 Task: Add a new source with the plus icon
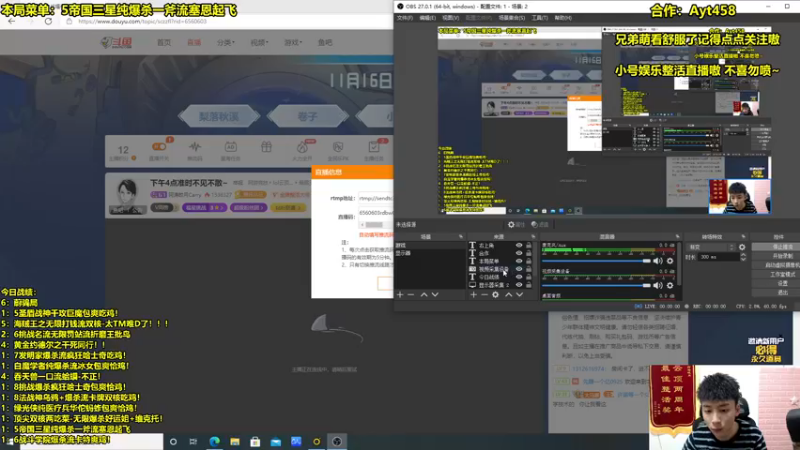(x=473, y=294)
